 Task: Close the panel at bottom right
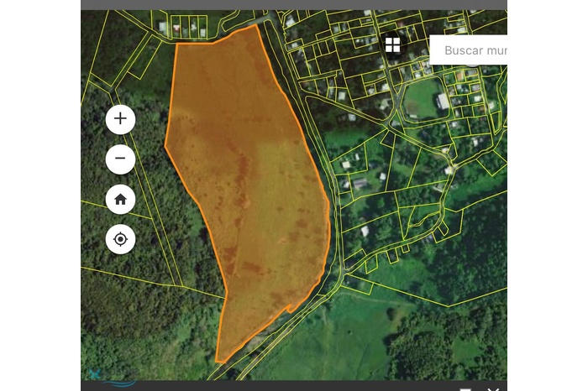pyautogui.click(x=494, y=388)
